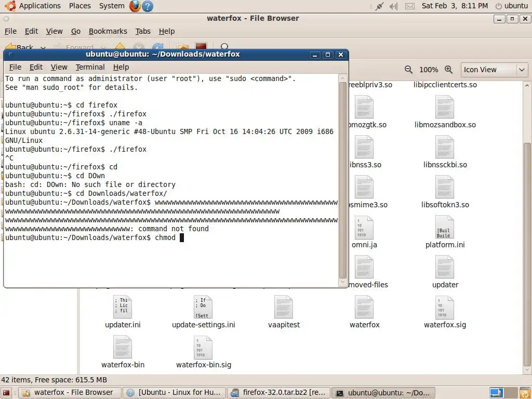
Task: Open the help icon in top panel
Action: point(147,6)
